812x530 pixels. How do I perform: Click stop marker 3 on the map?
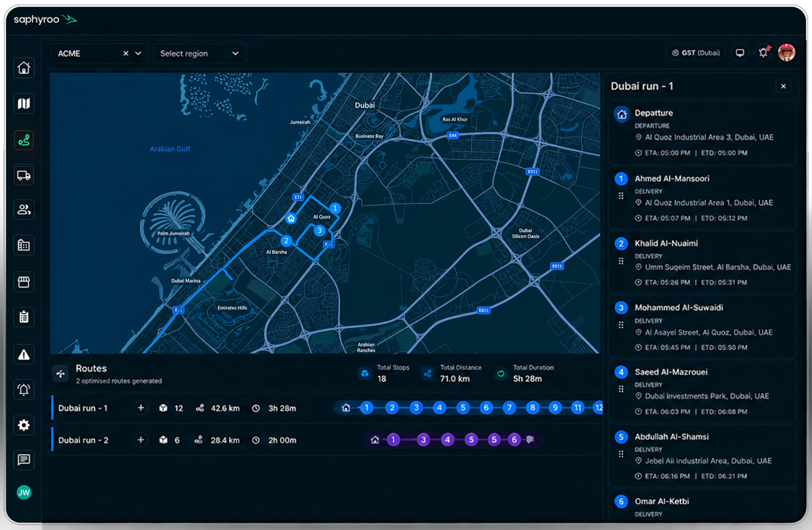pos(319,231)
